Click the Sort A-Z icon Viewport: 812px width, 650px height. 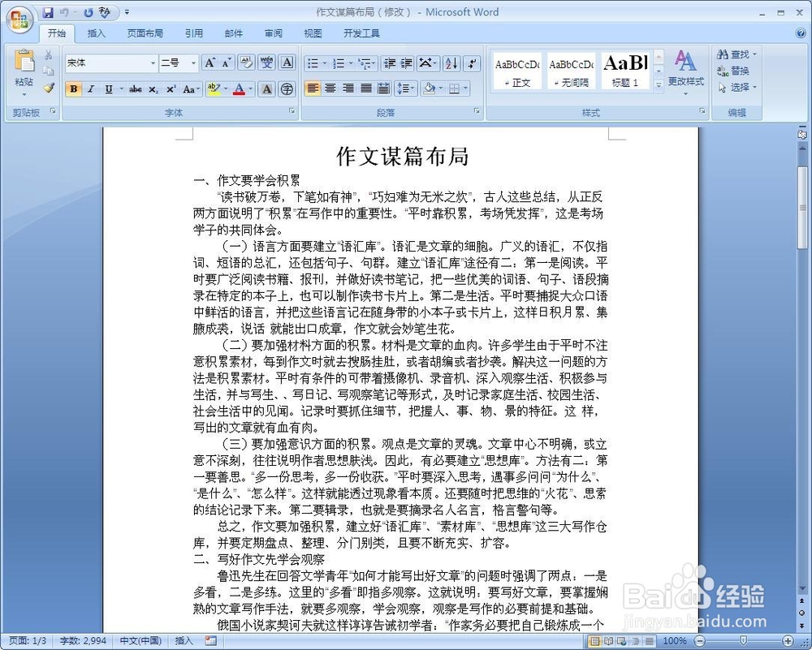point(451,63)
